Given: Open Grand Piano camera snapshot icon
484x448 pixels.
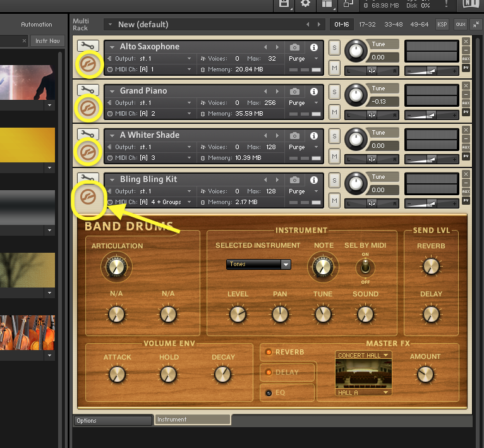Looking at the screenshot, I should click(294, 92).
